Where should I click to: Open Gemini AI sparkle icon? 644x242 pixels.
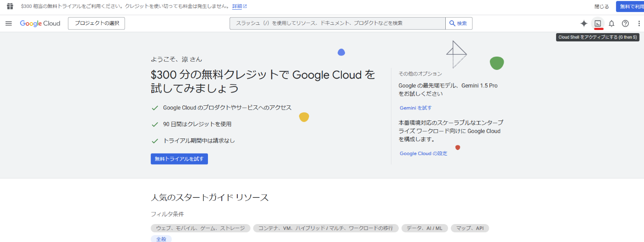584,23
